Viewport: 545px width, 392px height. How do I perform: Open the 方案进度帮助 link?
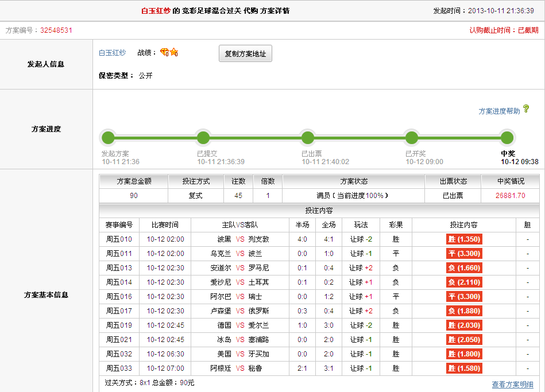click(499, 111)
